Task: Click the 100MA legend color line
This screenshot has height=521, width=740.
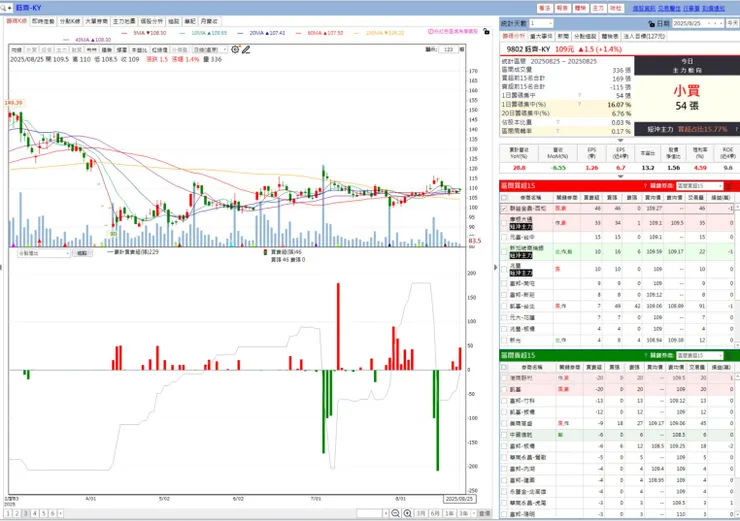Action: point(357,33)
